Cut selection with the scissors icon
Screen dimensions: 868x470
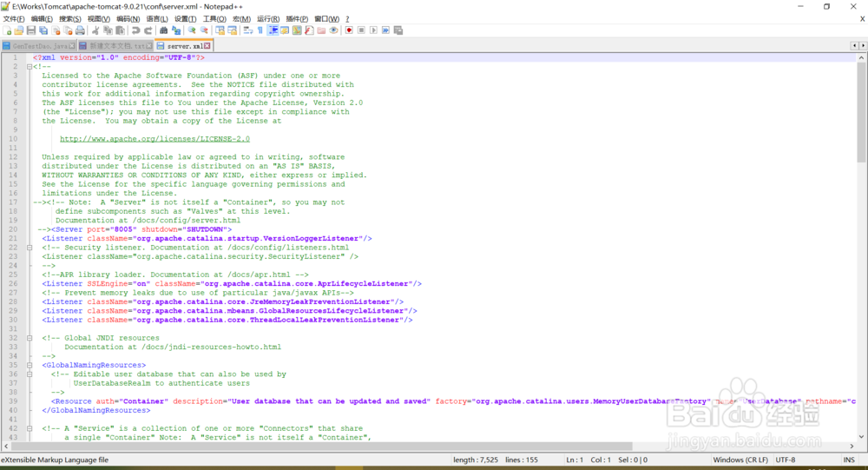pos(95,30)
